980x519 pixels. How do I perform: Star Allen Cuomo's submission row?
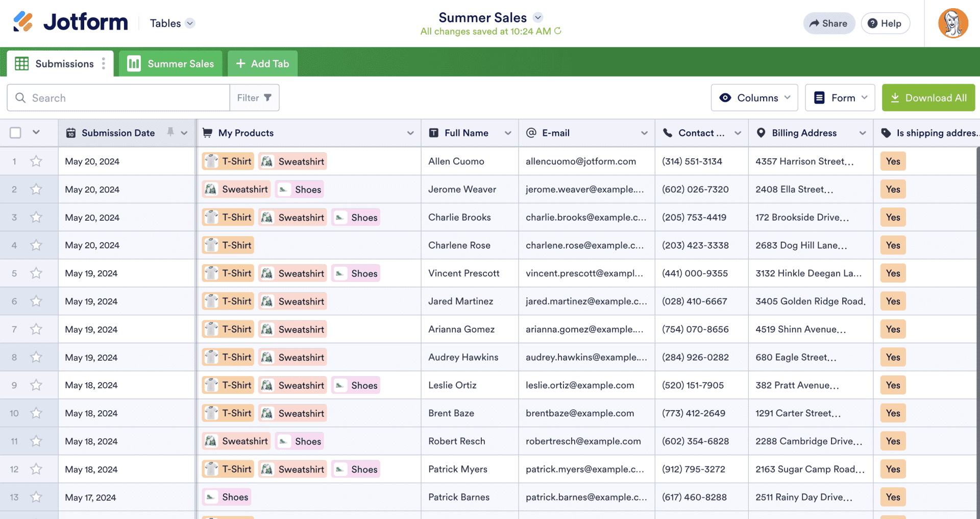tap(36, 161)
